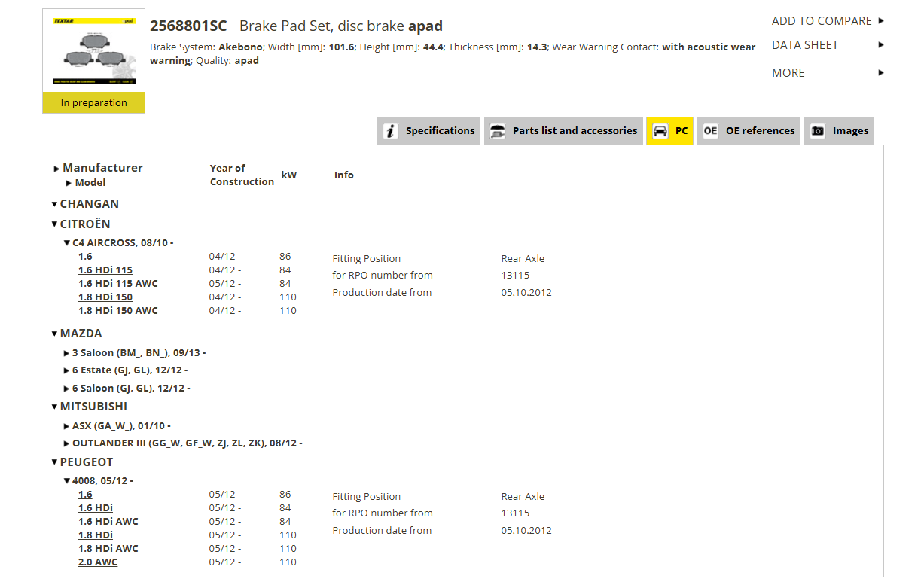
Task: Click the brake pad product thumbnail
Action: [94, 51]
